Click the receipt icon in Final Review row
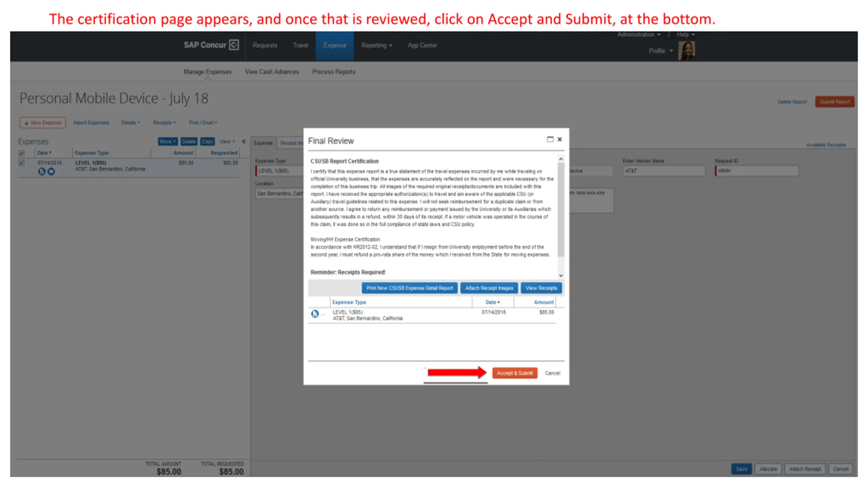 (315, 314)
